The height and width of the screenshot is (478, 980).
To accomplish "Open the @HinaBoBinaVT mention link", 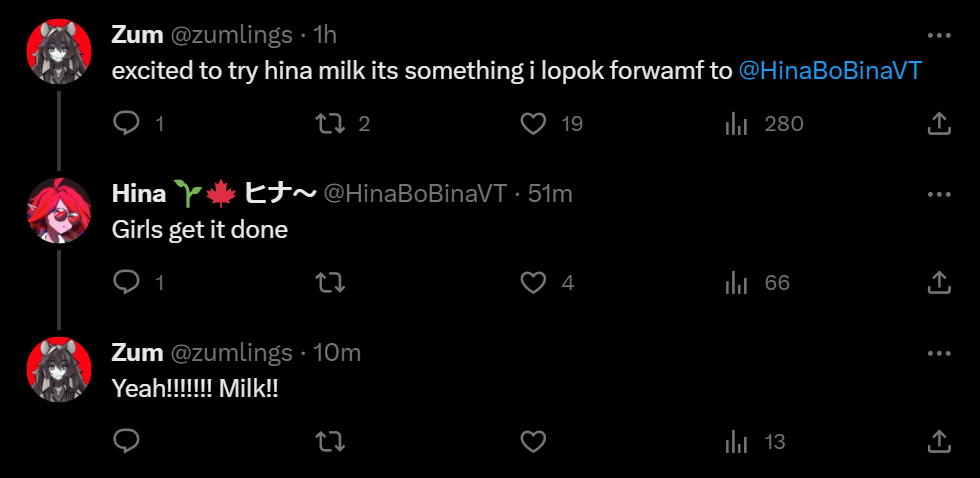I will coord(829,71).
